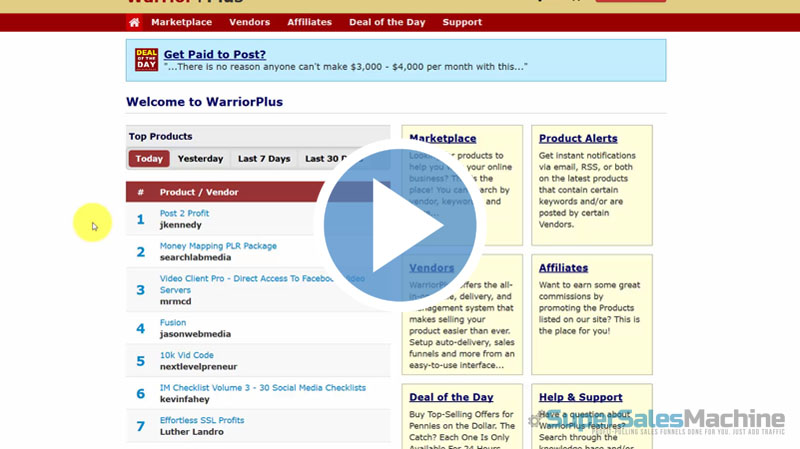This screenshot has width=800, height=449.
Task: Open Money Mapping PLR Package link
Action: (218, 246)
